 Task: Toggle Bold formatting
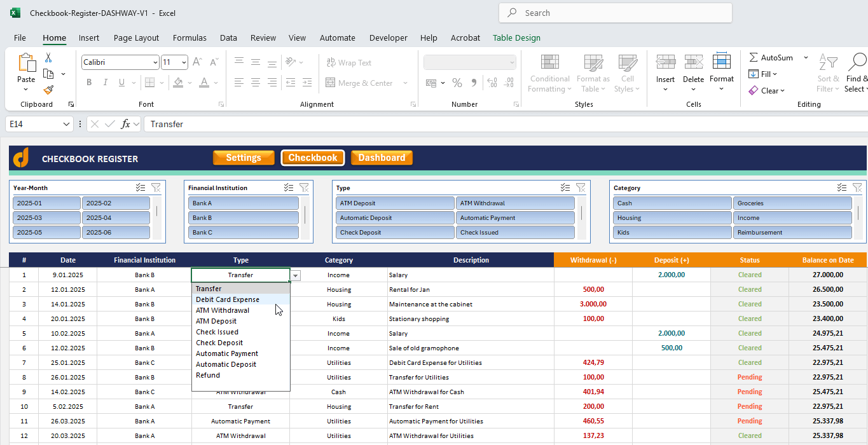[89, 83]
